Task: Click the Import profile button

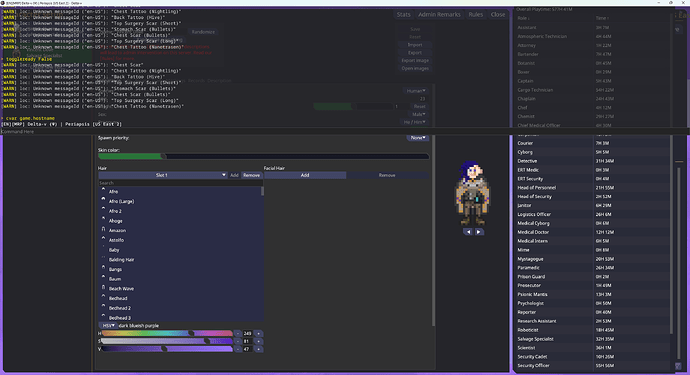Action: click(415, 45)
